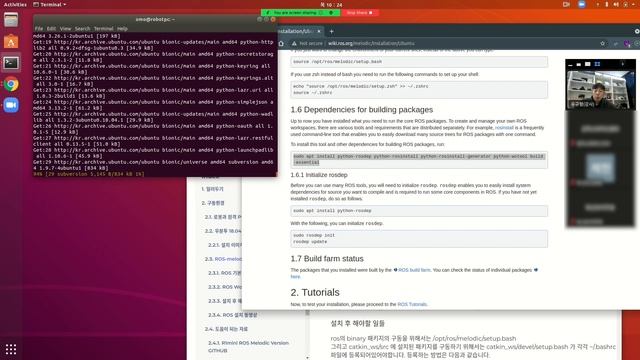Open a new browser tab
Viewport: 640px width, 360px height.
331,31
